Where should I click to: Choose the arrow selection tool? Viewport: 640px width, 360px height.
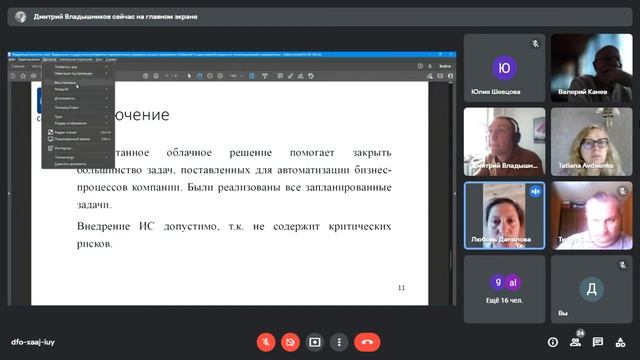[189, 76]
